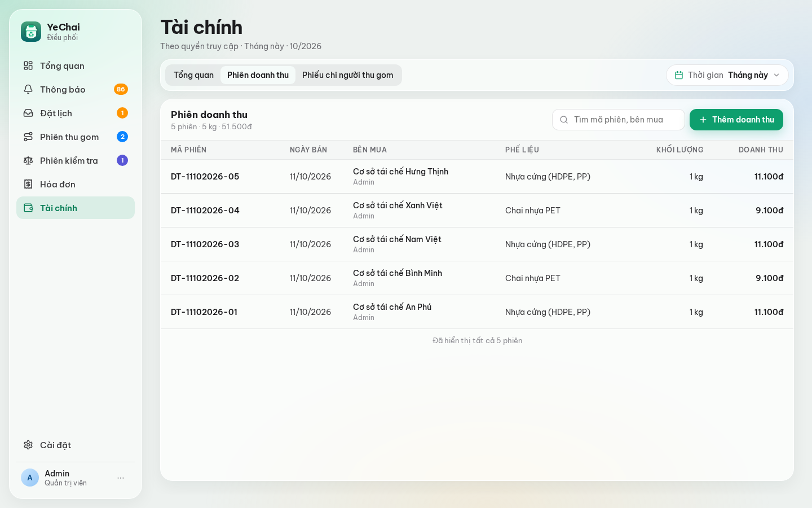Click the Doanh thu column header

[761, 150]
